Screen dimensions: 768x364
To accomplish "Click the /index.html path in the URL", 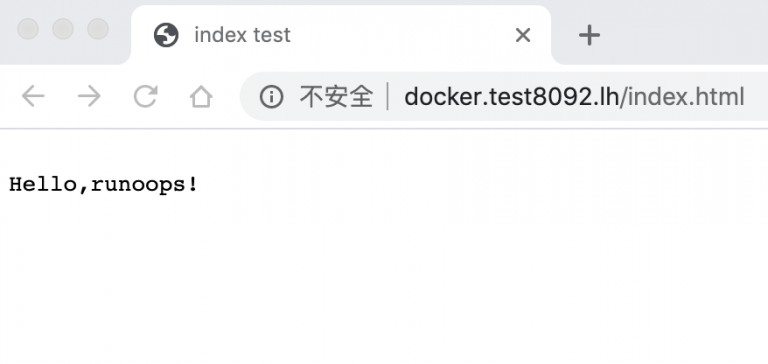I will click(x=682, y=97).
